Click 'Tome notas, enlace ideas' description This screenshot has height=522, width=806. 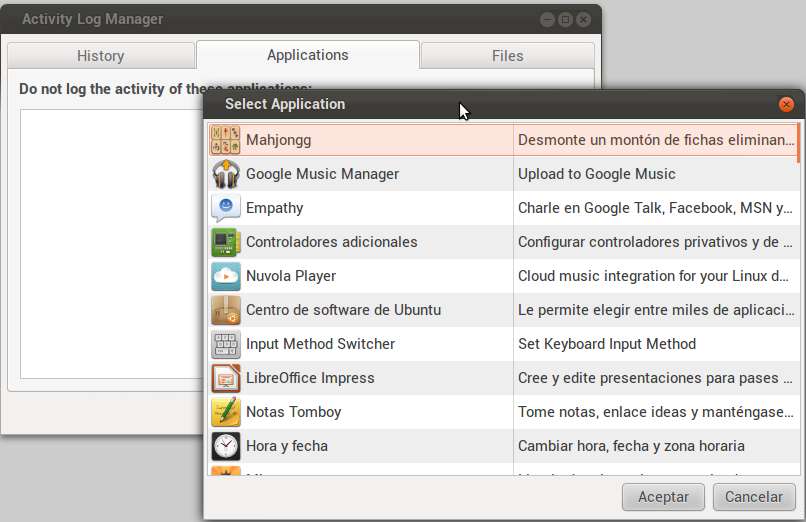[656, 412]
